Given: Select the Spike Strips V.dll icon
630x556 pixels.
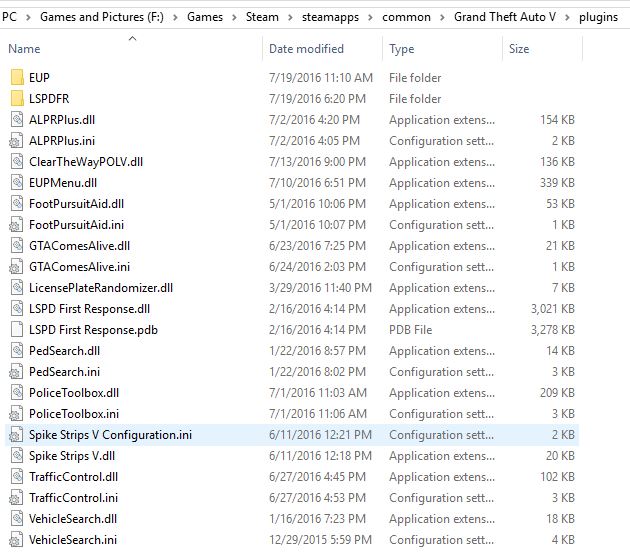Looking at the screenshot, I should (16, 456).
